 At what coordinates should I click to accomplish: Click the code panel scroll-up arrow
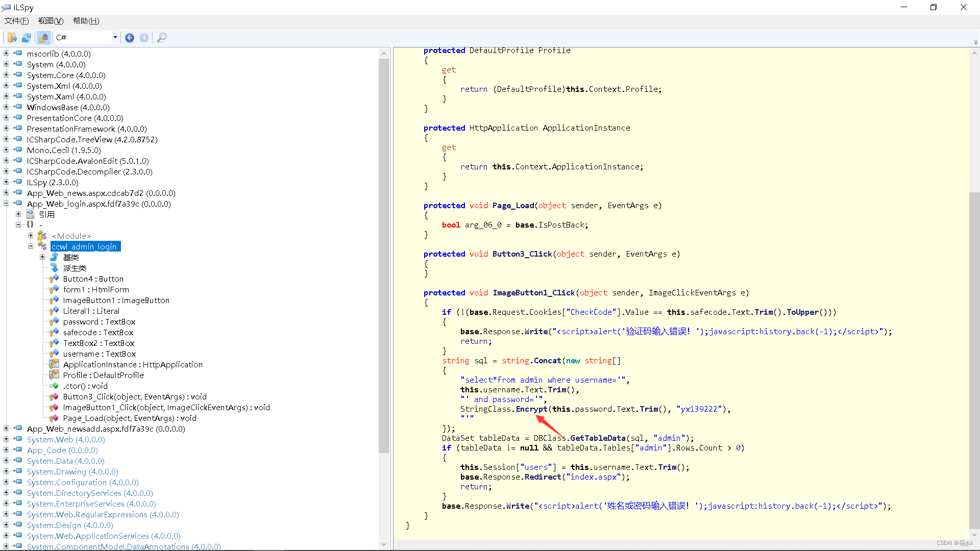tap(974, 53)
